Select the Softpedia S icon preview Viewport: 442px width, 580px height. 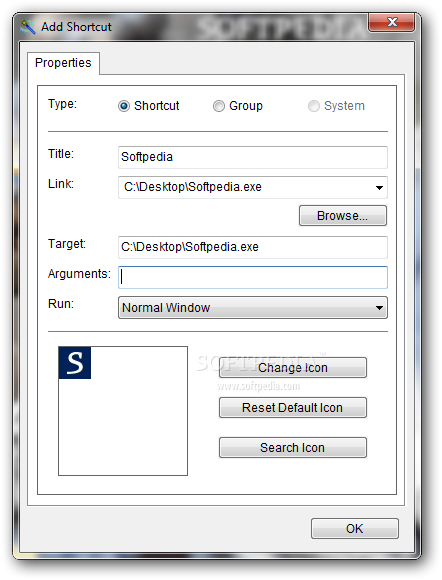[x=75, y=363]
